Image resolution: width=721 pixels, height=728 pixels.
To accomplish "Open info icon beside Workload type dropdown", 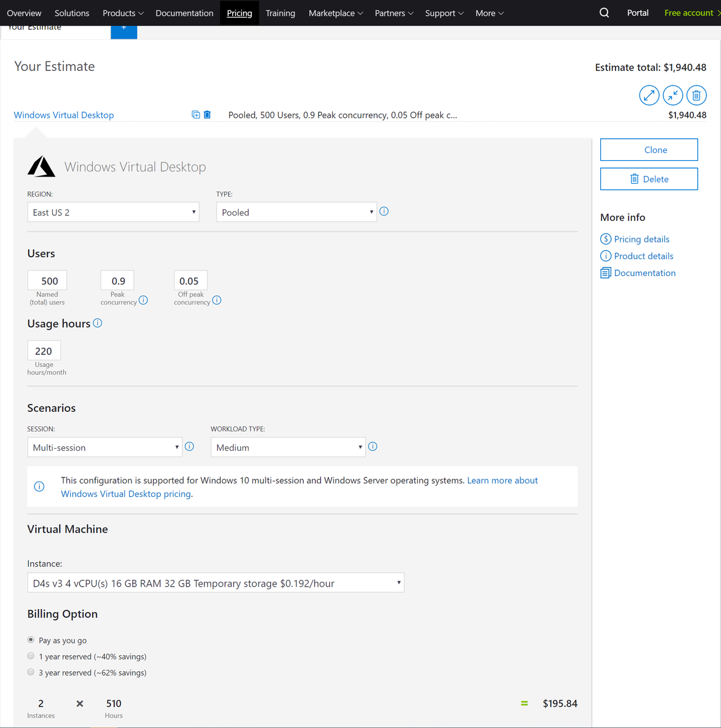I will 373,447.
